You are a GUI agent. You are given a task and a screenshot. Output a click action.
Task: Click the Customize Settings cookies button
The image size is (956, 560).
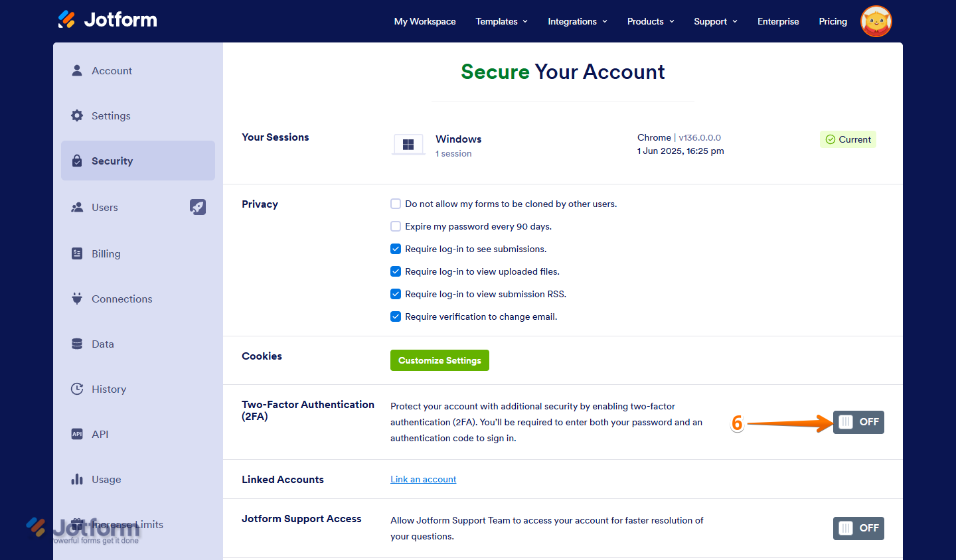click(439, 360)
